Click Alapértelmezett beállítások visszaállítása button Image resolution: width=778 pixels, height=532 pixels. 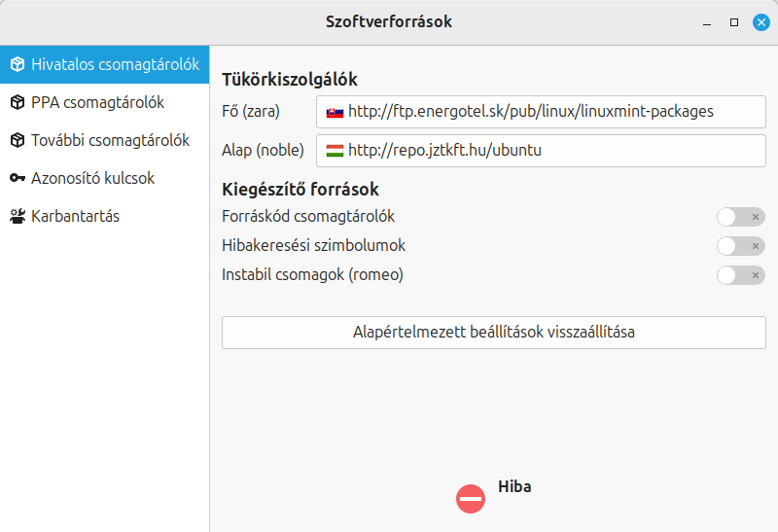point(493,333)
